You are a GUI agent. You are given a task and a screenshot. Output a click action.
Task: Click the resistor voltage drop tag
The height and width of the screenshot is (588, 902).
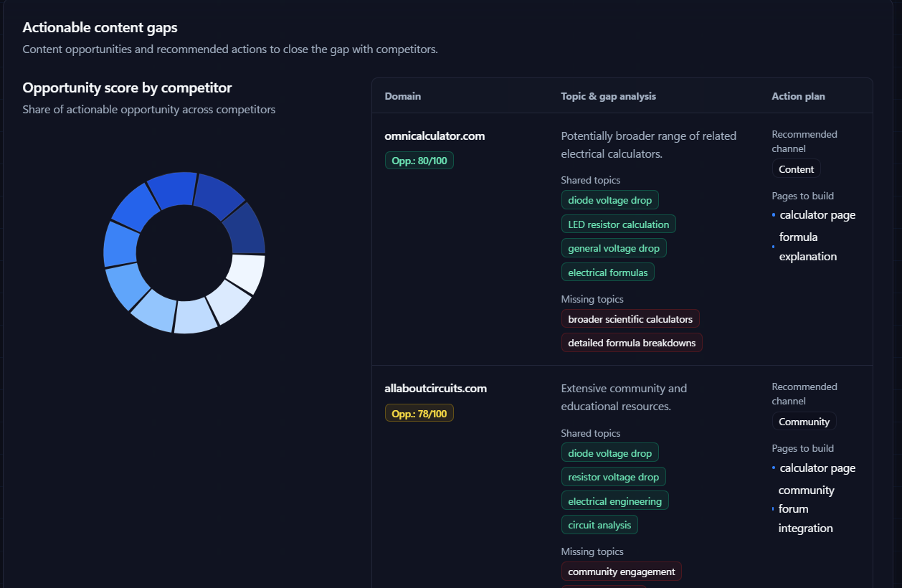[x=613, y=477]
